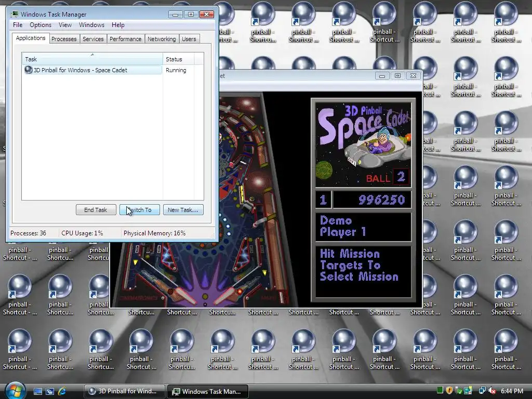Click the Switch To button
Screen dimensions: 532x399
pos(139,210)
